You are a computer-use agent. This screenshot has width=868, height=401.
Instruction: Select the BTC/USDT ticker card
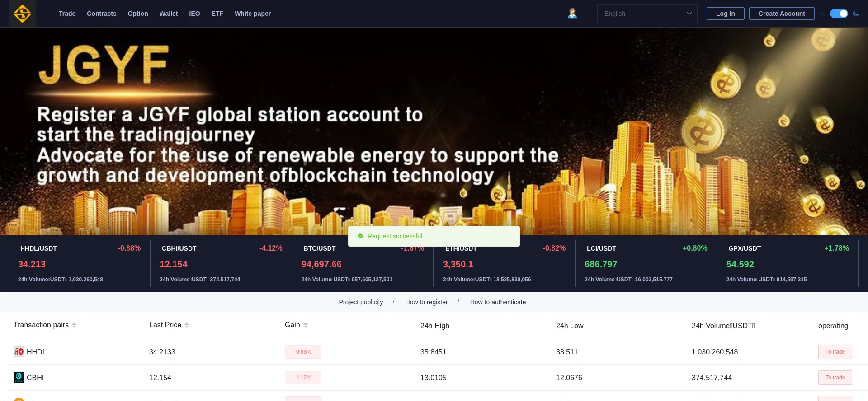[x=363, y=264]
